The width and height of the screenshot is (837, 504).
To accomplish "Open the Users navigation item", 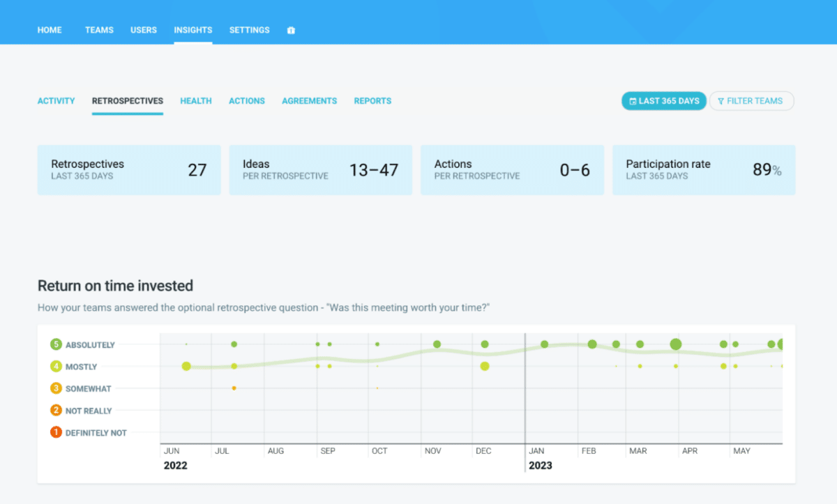I will click(144, 30).
